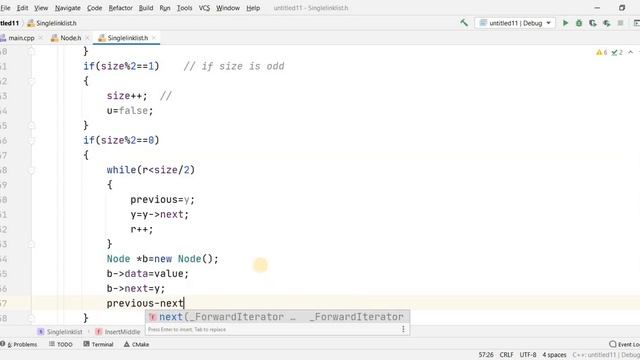Open the Build menu
This screenshot has width=640, height=360.
click(x=146, y=8)
